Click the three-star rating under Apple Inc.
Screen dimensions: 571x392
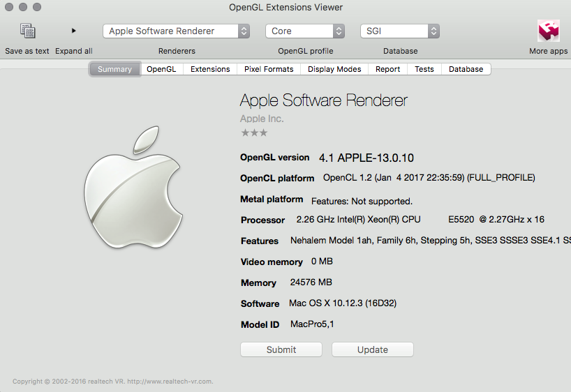[254, 133]
